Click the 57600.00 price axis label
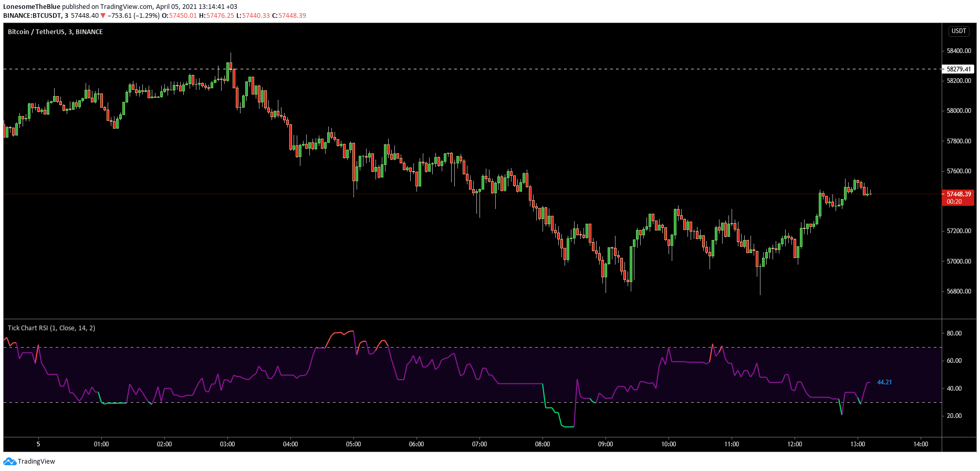The height and width of the screenshot is (471, 980). (x=959, y=171)
